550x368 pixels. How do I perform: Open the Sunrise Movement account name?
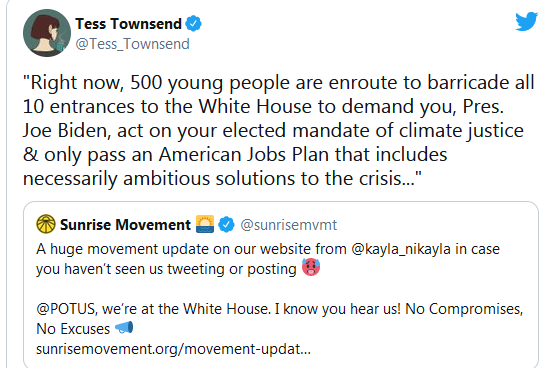coord(125,225)
